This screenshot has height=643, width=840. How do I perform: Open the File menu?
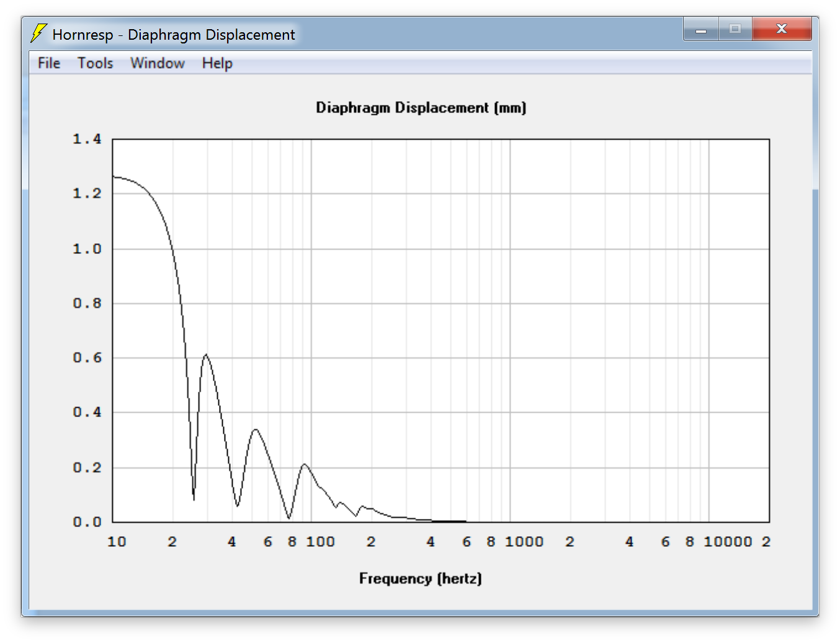pos(48,63)
